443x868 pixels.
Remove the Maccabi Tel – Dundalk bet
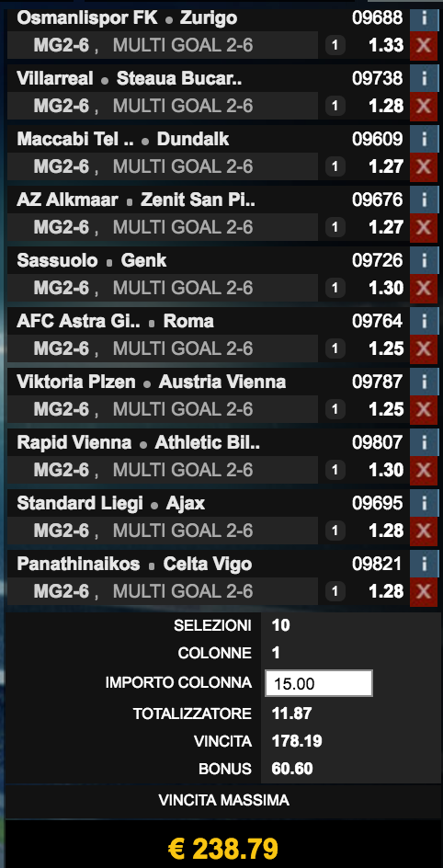(425, 167)
